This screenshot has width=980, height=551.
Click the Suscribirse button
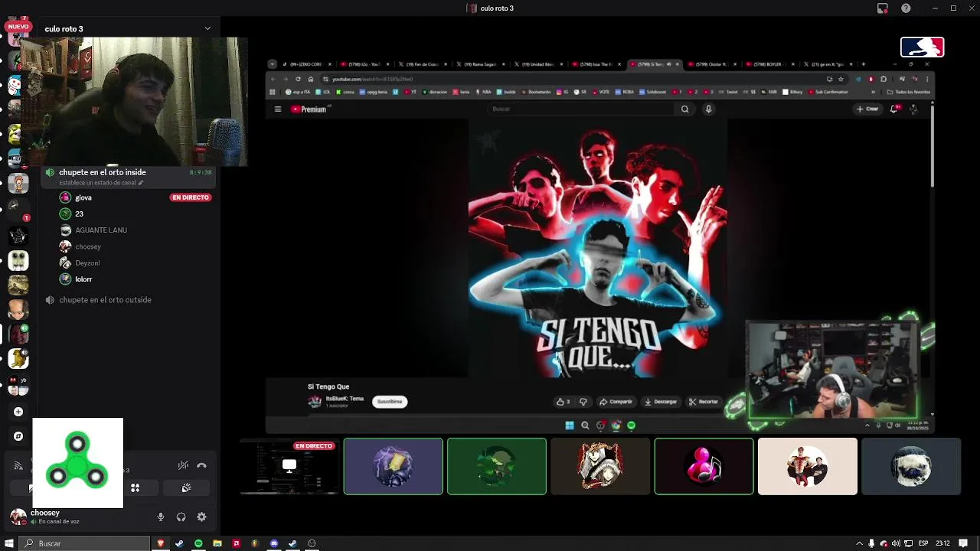390,401
